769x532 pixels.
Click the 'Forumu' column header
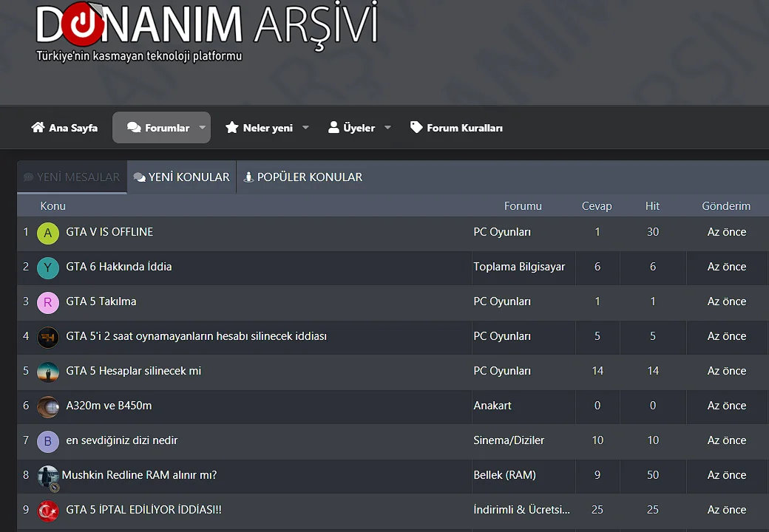(x=523, y=205)
